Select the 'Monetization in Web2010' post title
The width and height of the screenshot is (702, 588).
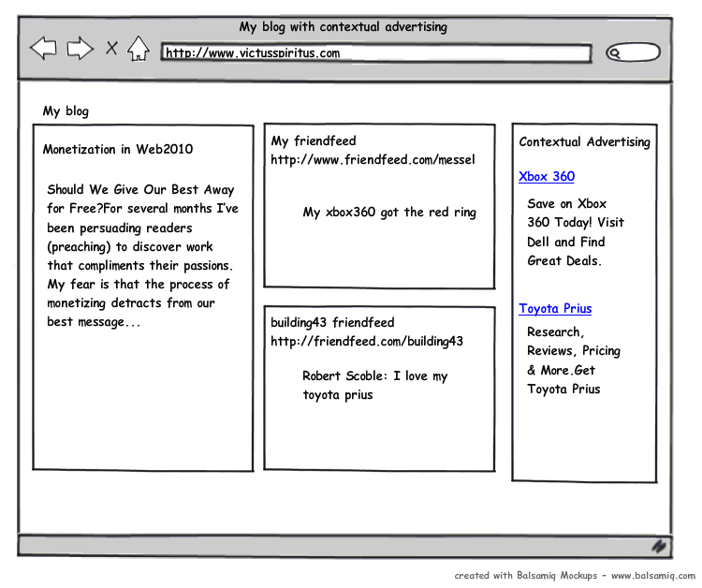(x=118, y=149)
